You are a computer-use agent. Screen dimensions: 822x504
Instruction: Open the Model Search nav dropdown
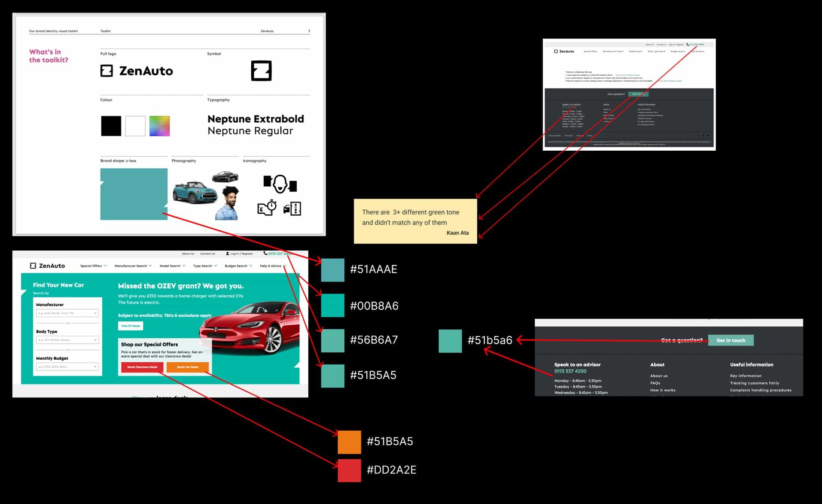173,266
